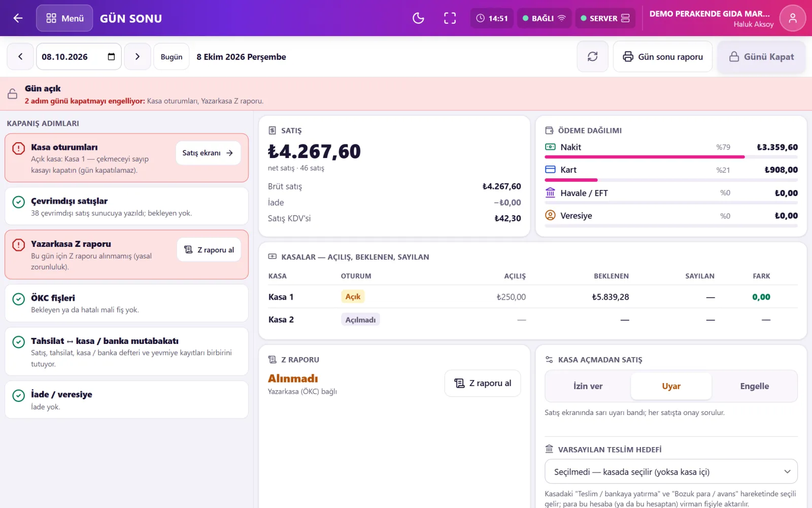Go back with the top-left arrow icon

click(x=18, y=18)
